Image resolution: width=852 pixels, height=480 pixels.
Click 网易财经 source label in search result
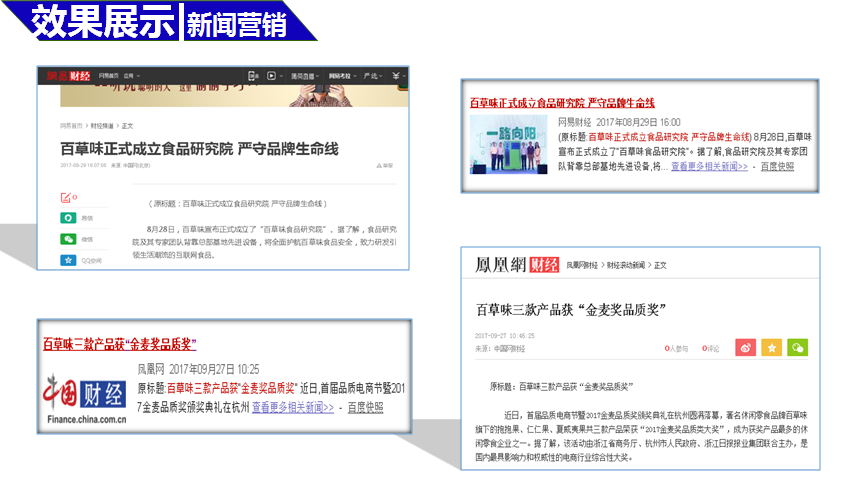coord(574,122)
